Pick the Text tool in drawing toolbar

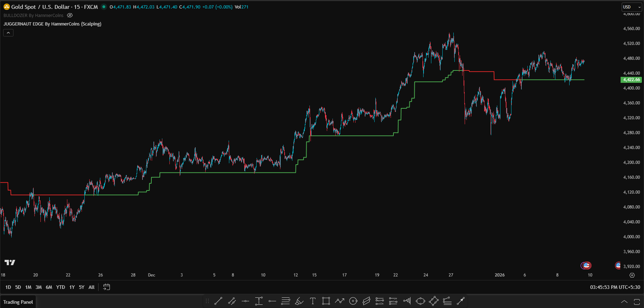pos(313,301)
